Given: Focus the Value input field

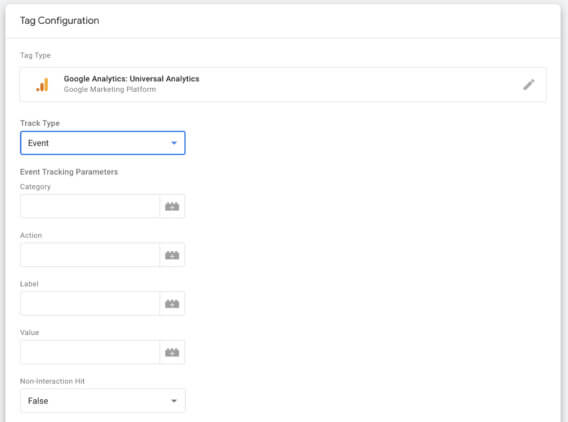Looking at the screenshot, I should [90, 352].
